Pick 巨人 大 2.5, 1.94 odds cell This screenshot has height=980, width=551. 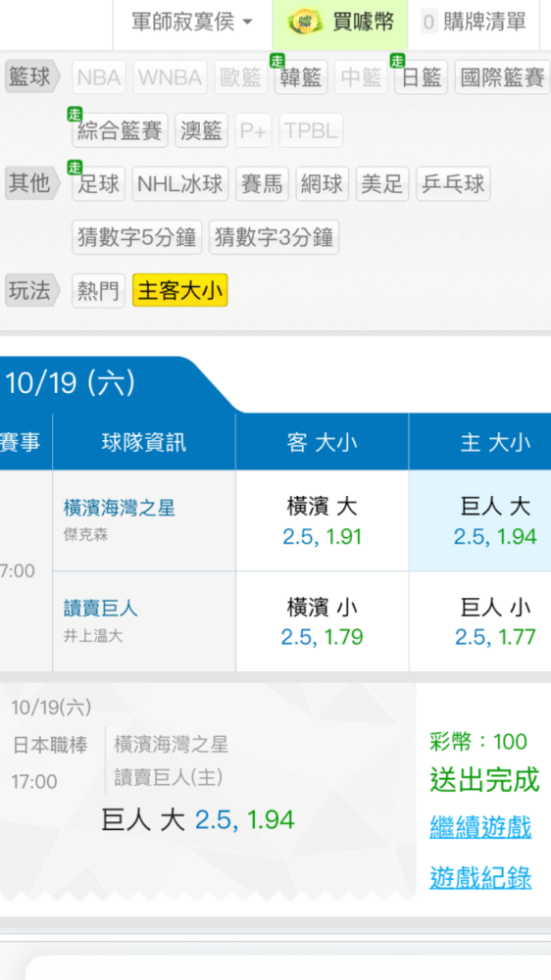coord(480,520)
